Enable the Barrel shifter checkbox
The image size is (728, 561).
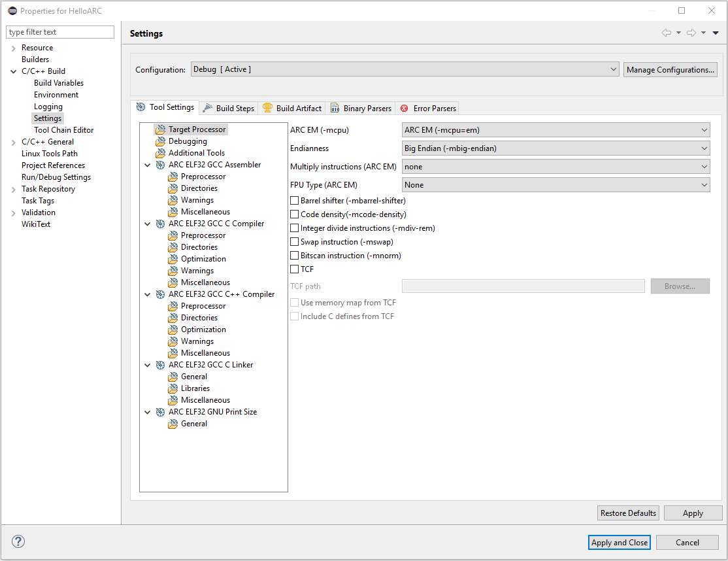294,201
